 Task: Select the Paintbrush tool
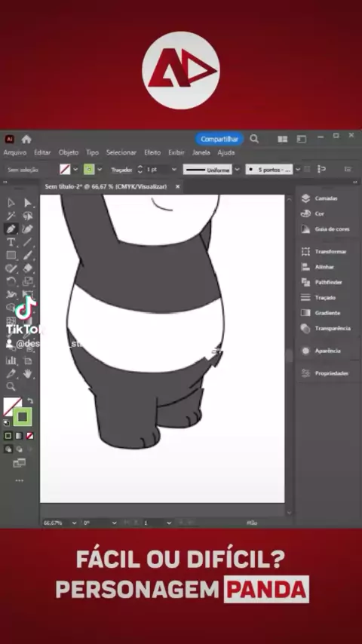(x=28, y=255)
